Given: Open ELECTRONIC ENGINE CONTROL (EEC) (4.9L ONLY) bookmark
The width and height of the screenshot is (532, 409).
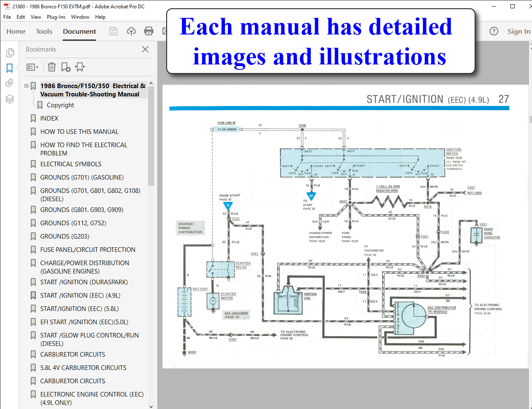Looking at the screenshot, I should click(x=92, y=398).
